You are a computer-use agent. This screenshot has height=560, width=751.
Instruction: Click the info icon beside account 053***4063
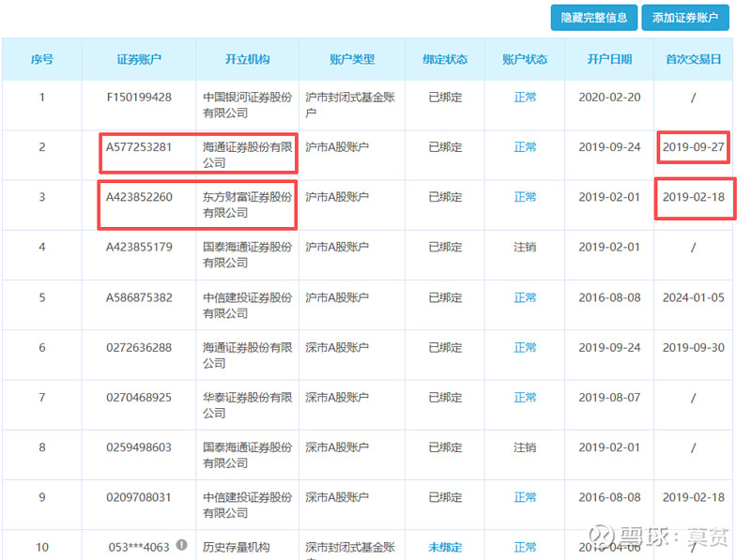click(181, 545)
